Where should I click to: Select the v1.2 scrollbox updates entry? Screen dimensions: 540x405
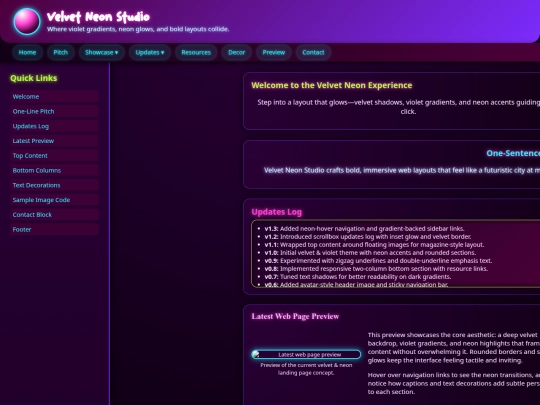(x=368, y=237)
